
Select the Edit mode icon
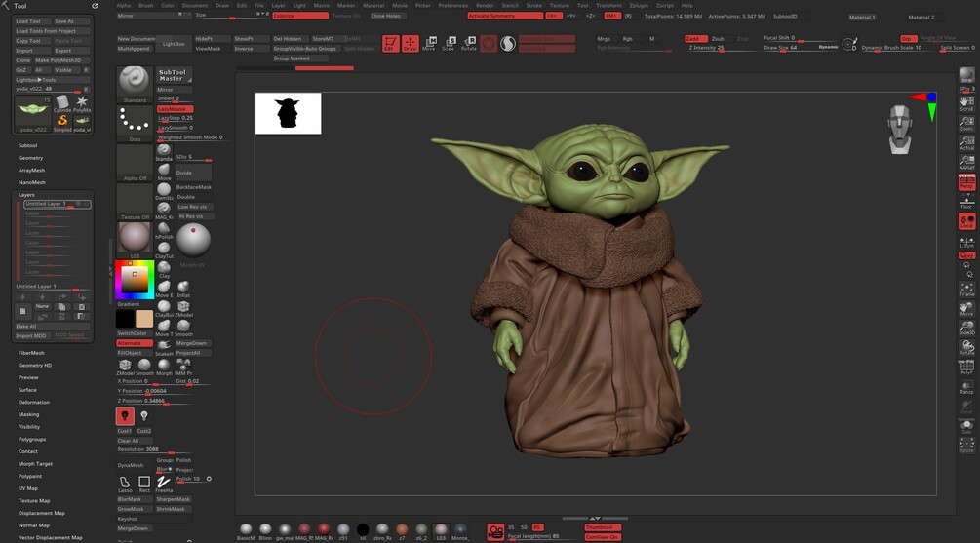click(391, 44)
